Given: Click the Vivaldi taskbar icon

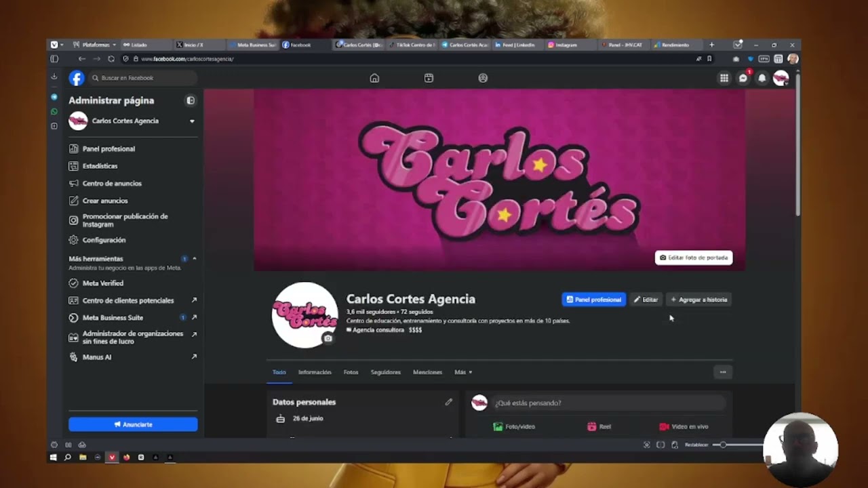Looking at the screenshot, I should coord(112,457).
